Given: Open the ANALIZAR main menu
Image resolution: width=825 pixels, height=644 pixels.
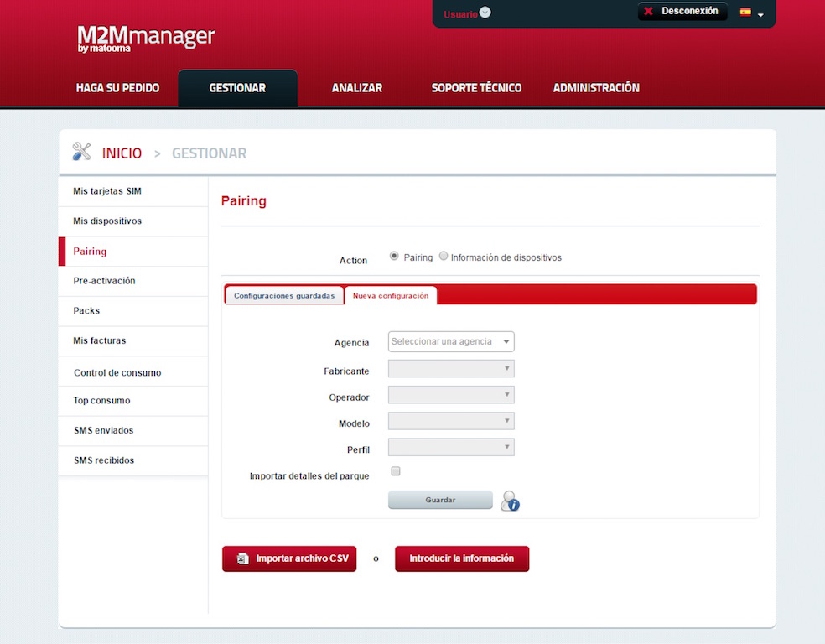Looking at the screenshot, I should (356, 88).
